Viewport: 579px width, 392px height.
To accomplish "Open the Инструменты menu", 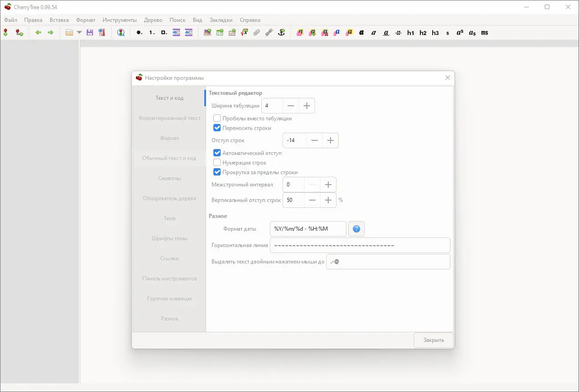I will point(119,20).
